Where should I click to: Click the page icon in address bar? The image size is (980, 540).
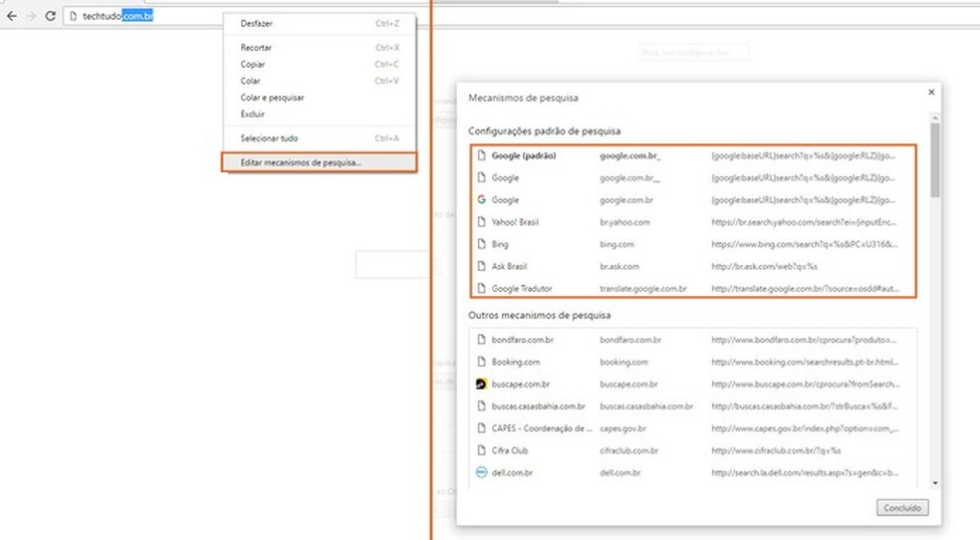pos(73,16)
